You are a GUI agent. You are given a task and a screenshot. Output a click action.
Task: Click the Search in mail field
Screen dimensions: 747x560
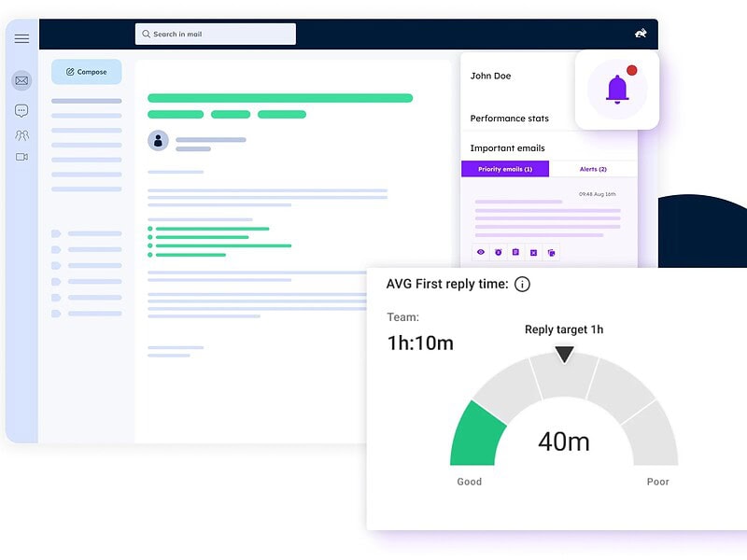click(x=216, y=35)
